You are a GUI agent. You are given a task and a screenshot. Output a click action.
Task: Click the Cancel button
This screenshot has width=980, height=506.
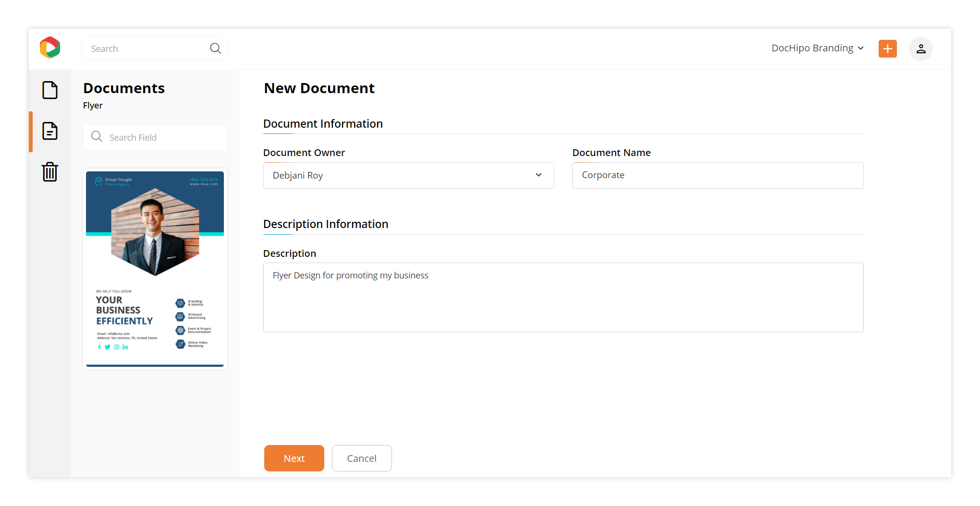(x=362, y=458)
